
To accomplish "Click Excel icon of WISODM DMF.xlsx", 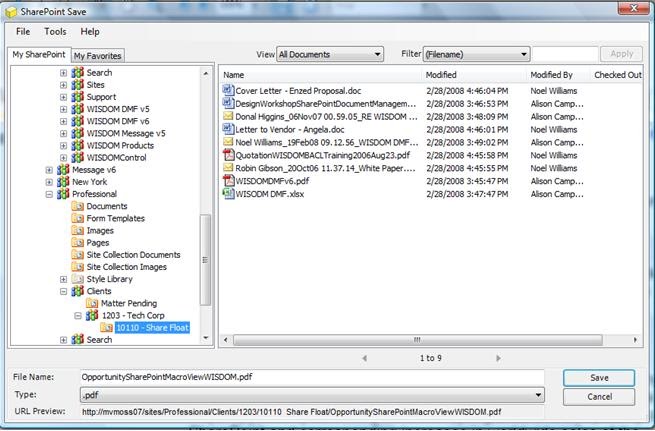I will click(228, 194).
